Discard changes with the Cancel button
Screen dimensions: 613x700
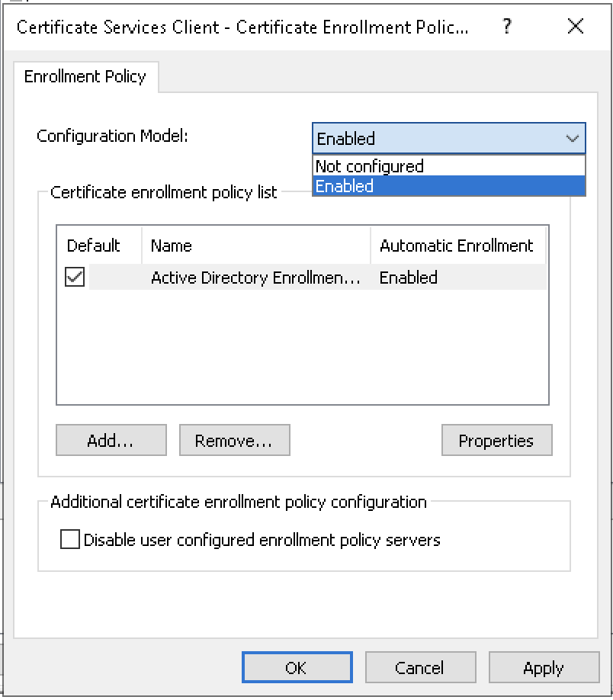[420, 668]
